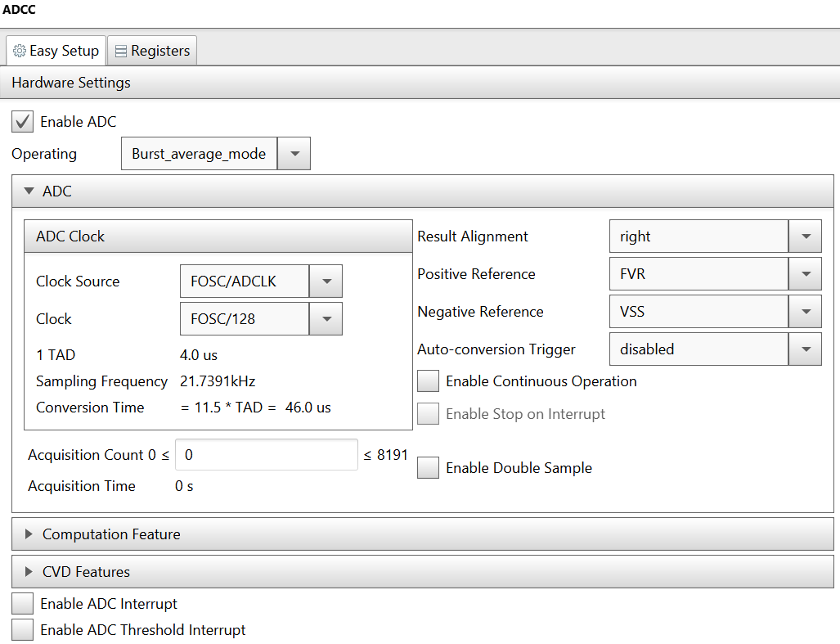The height and width of the screenshot is (644, 840).
Task: Uncheck the Enable ADC checkbox
Action: [23, 122]
